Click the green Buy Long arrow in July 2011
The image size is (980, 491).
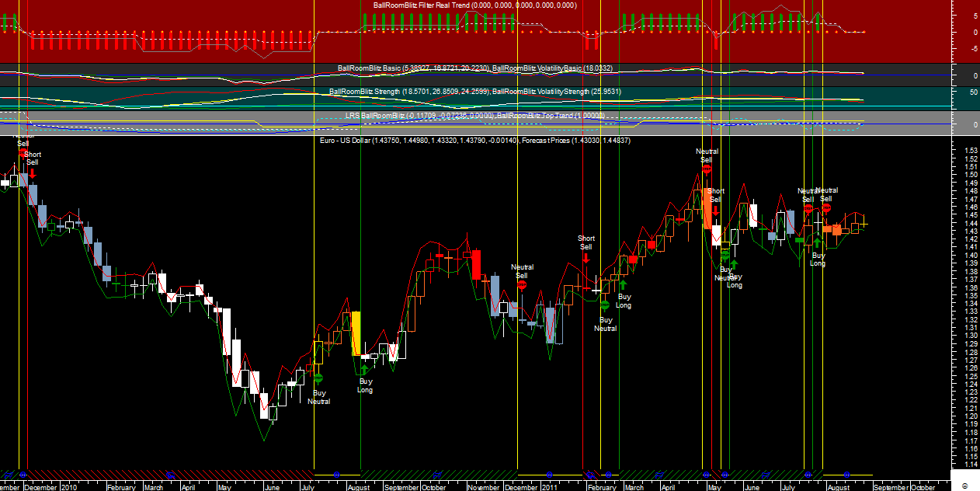(x=817, y=243)
